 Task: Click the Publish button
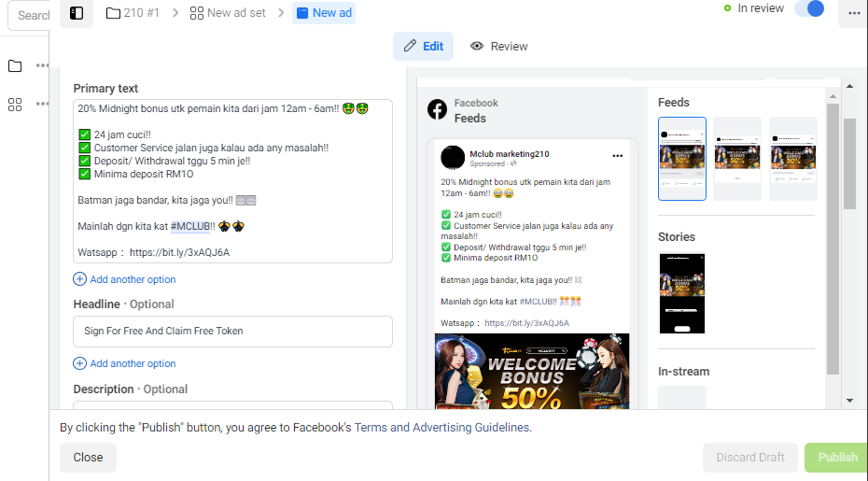click(x=836, y=457)
